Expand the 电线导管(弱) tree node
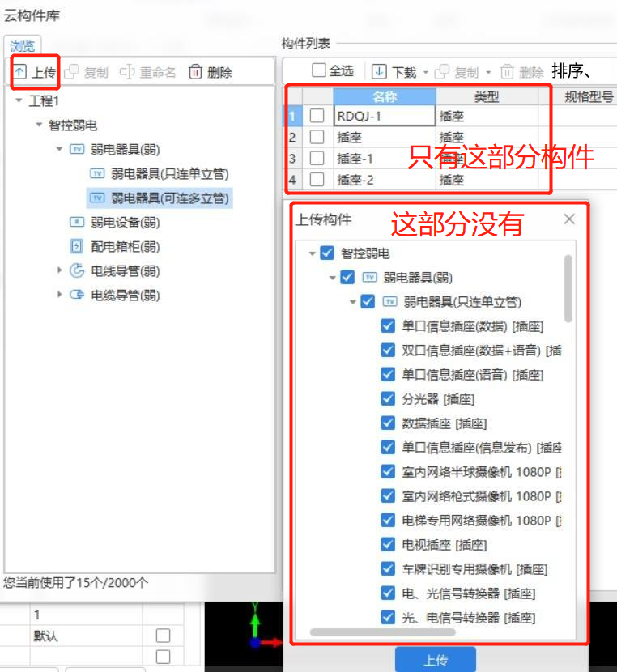 pyautogui.click(x=60, y=270)
